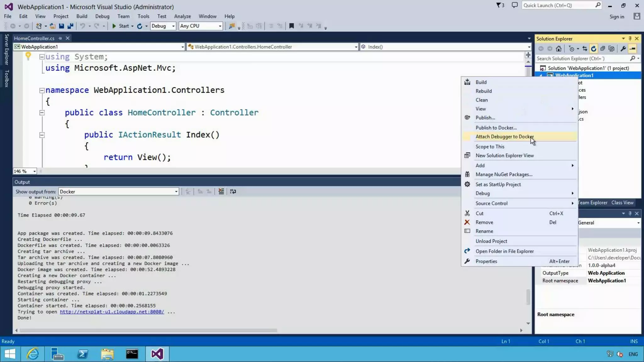Pin the HomeController.cs tab
The width and height of the screenshot is (644, 362).
(x=60, y=38)
